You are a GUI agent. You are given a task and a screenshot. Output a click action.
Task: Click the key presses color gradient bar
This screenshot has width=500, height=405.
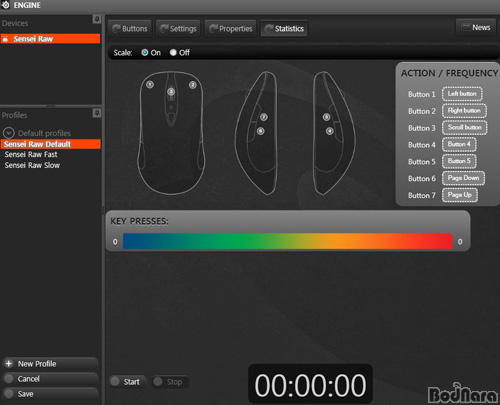coord(288,241)
